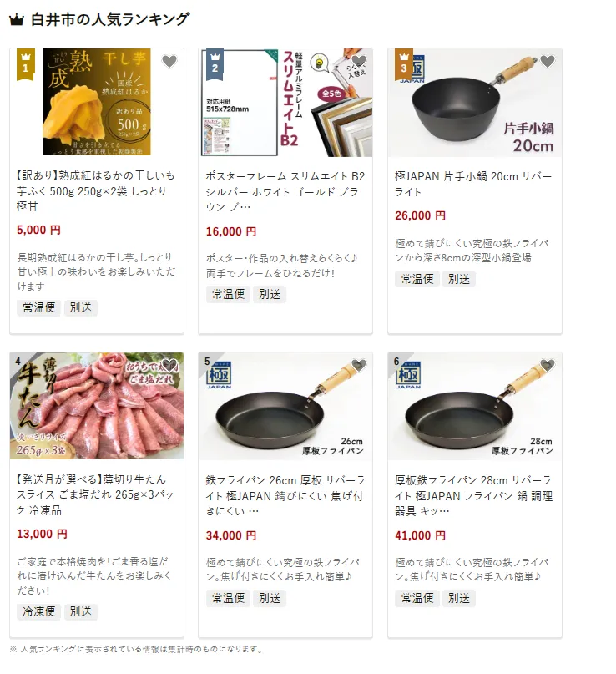
Task: Click the silver rank 2 crown badge
Action: pos(215,64)
